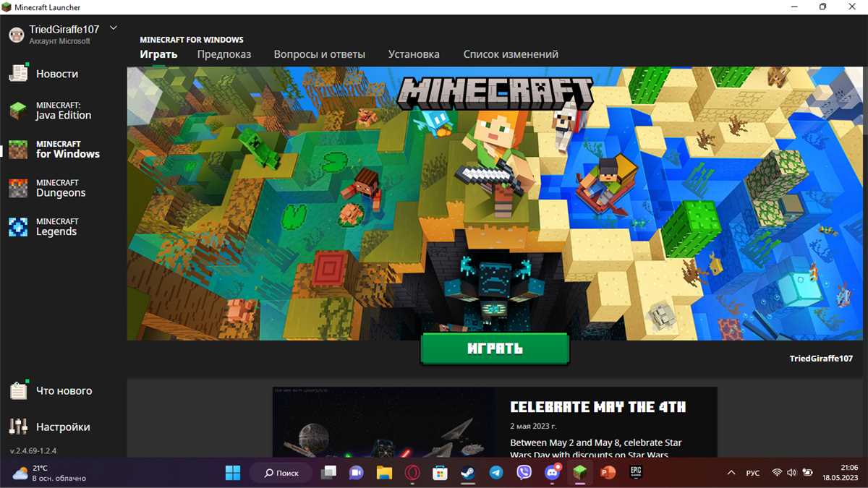The height and width of the screenshot is (488, 868).
Task: Switch the РУС keyboard language indicator
Action: (x=753, y=473)
